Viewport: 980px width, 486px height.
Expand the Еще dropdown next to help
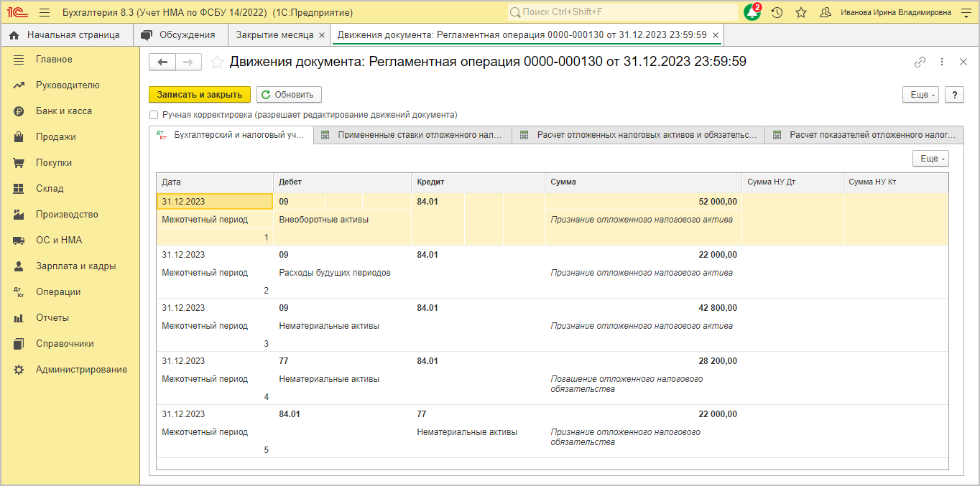pyautogui.click(x=920, y=95)
